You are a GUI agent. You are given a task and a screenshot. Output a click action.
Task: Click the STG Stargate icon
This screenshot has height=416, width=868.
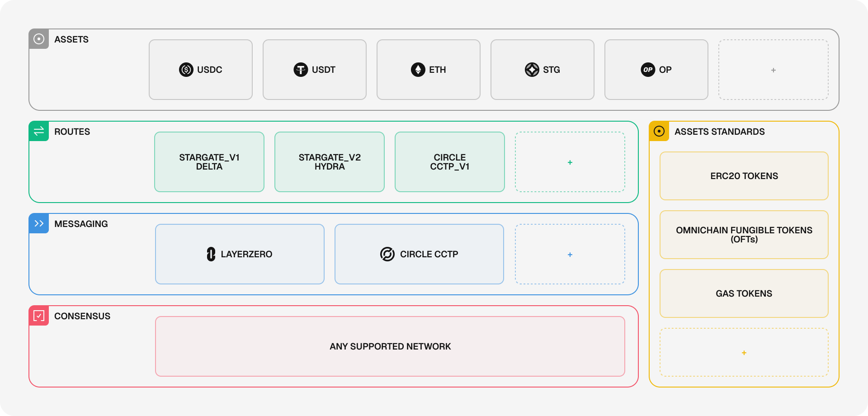[532, 70]
